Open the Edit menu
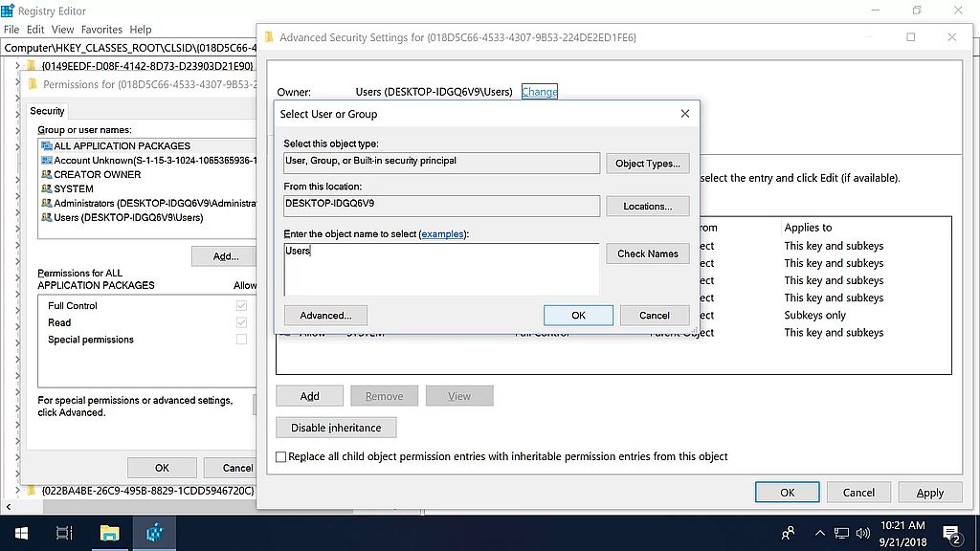 [35, 30]
